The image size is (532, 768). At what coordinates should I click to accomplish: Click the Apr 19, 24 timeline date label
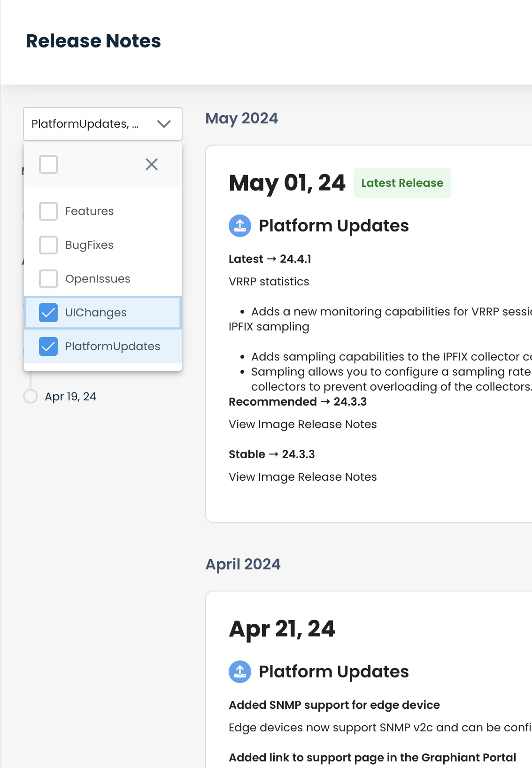point(70,397)
